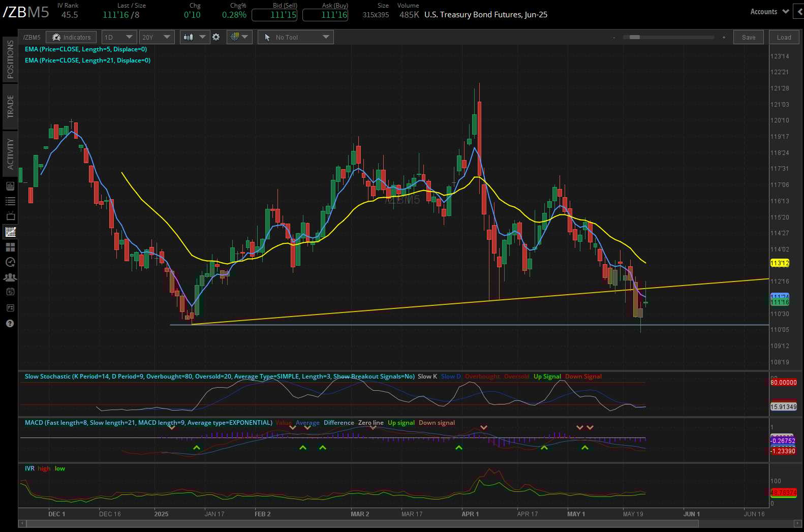Click the horizontal scrollbar left arrow
The image size is (804, 532).
tap(22, 523)
